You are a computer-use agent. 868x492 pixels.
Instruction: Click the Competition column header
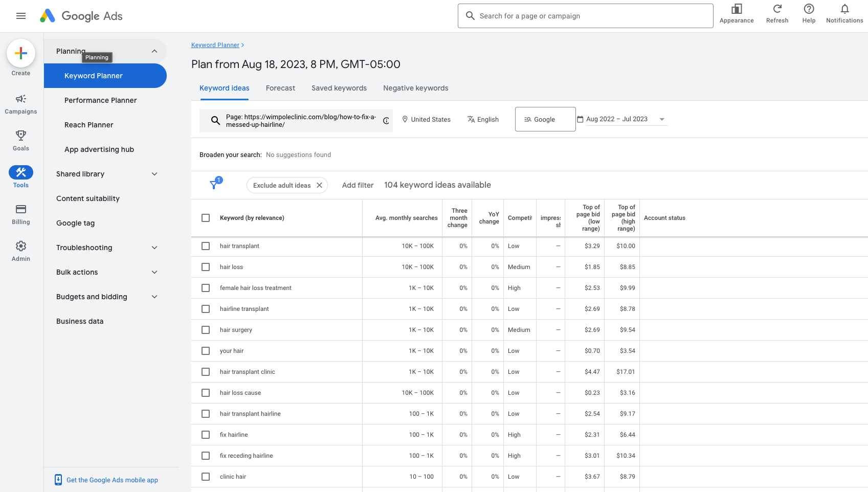520,218
